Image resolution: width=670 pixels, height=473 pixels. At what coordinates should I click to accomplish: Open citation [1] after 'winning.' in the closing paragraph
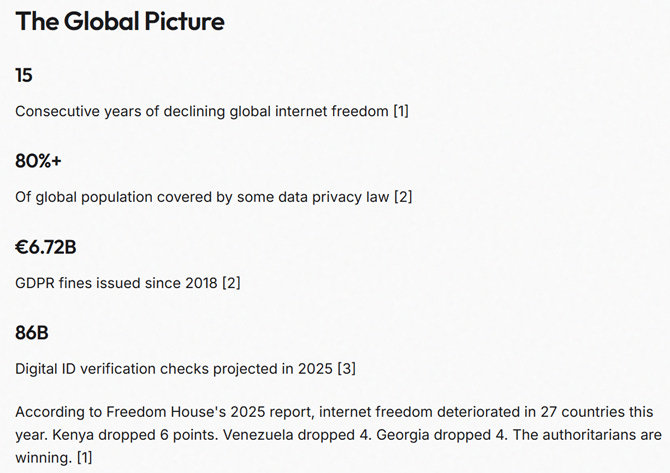pos(84,458)
